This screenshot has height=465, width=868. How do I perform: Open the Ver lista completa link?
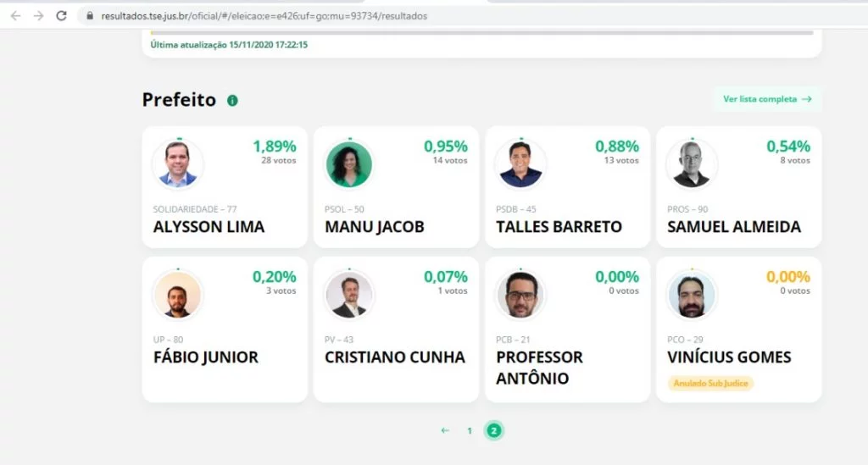tap(767, 99)
